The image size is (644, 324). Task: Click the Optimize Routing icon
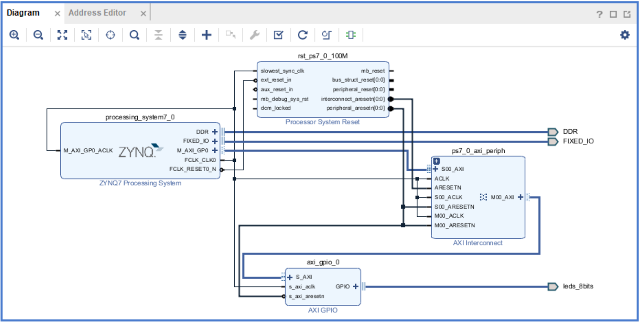click(x=327, y=35)
